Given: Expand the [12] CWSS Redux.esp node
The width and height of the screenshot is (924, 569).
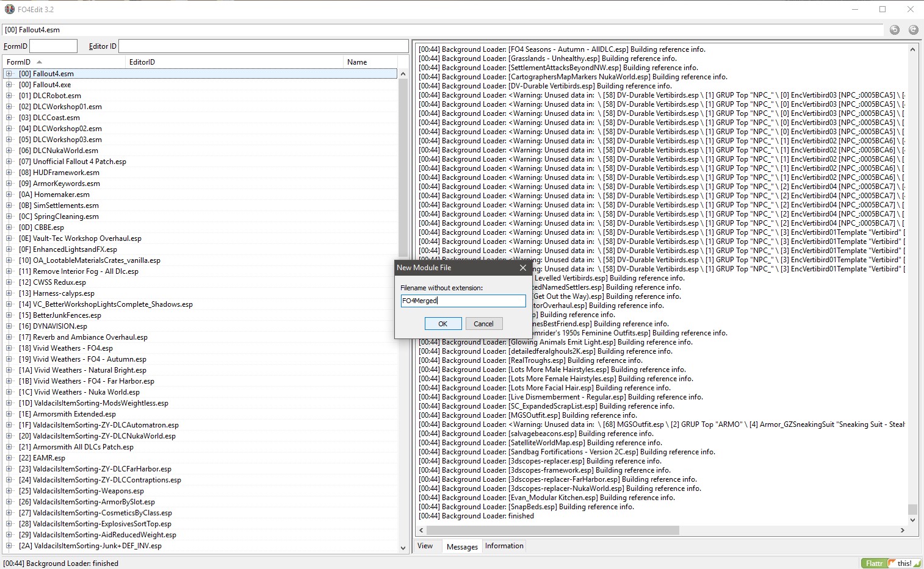Looking at the screenshot, I should coord(9,282).
